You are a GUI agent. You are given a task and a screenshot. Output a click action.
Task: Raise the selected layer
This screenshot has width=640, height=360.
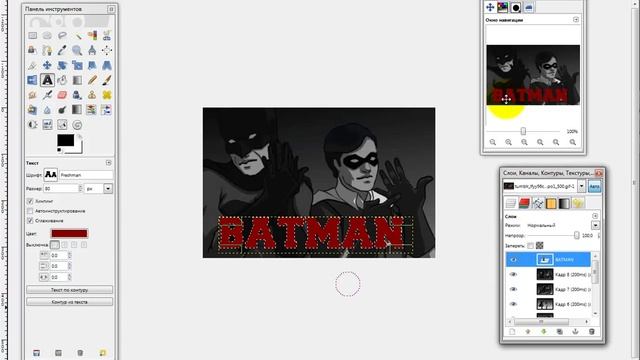pos(528,332)
